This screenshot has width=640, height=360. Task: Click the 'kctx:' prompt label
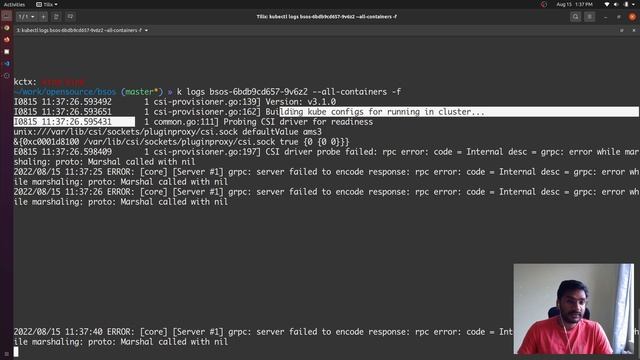25,82
